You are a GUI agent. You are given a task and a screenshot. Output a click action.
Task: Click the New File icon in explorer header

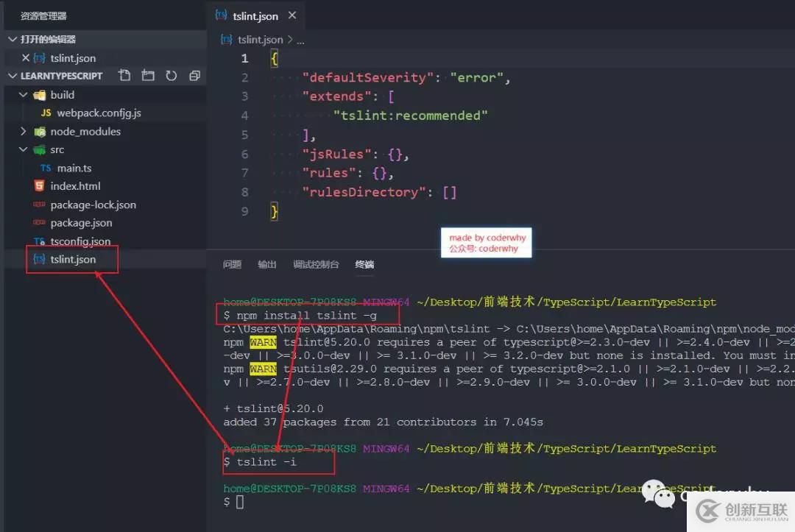click(x=124, y=76)
